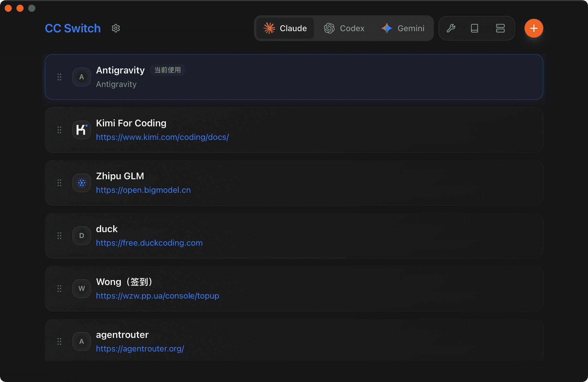
Task: Click the server stack icon
Action: coord(500,28)
